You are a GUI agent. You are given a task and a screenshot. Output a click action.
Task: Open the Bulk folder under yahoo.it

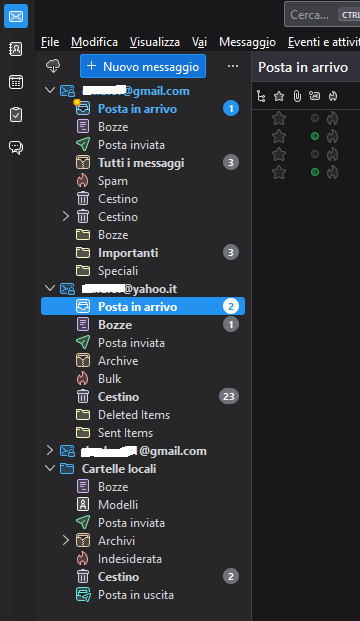(143, 379)
